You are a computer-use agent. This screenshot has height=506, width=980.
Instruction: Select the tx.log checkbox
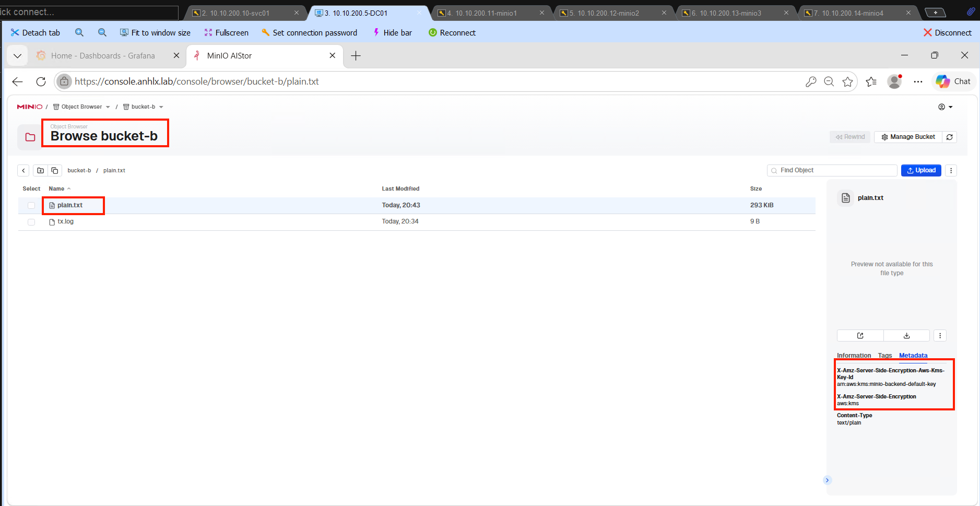click(x=31, y=222)
